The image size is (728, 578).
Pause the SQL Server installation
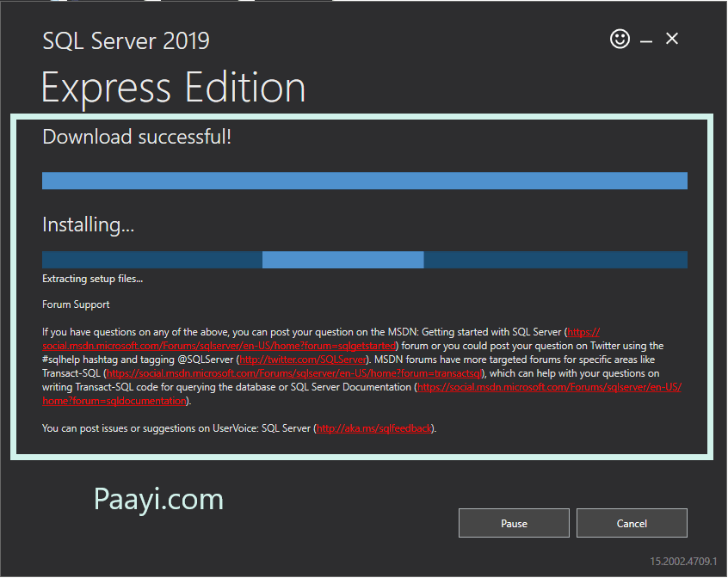click(514, 523)
